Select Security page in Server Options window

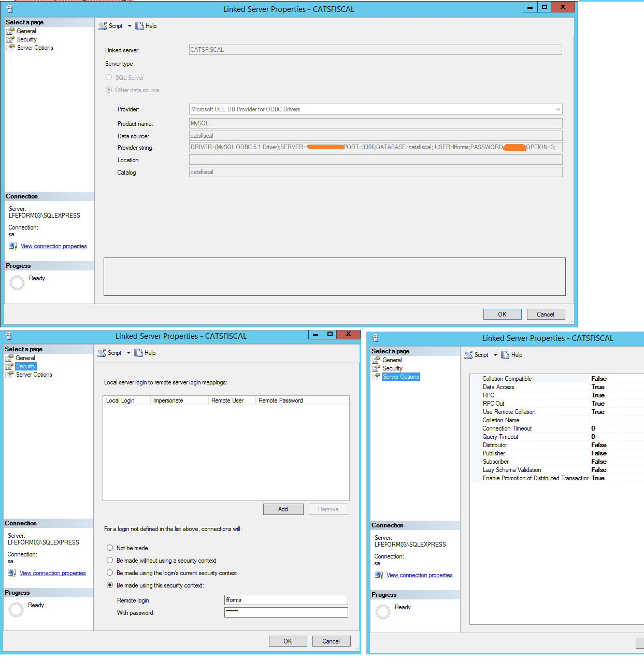click(x=393, y=368)
